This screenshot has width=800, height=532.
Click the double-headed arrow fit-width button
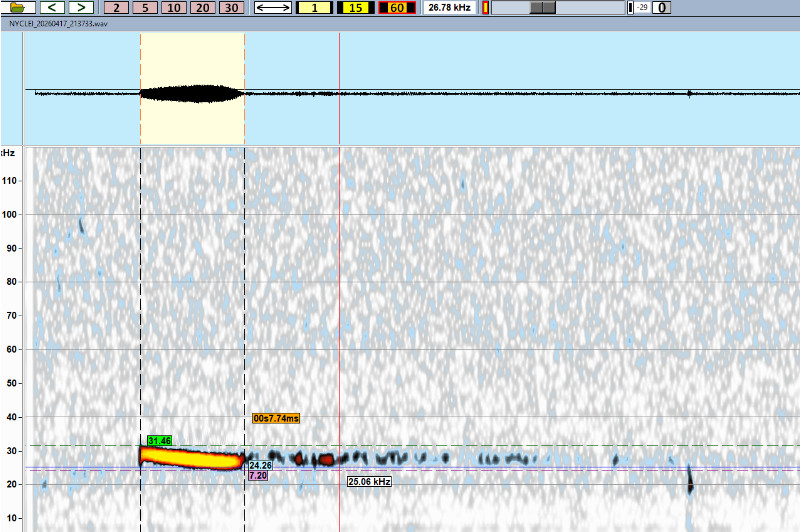tap(273, 8)
